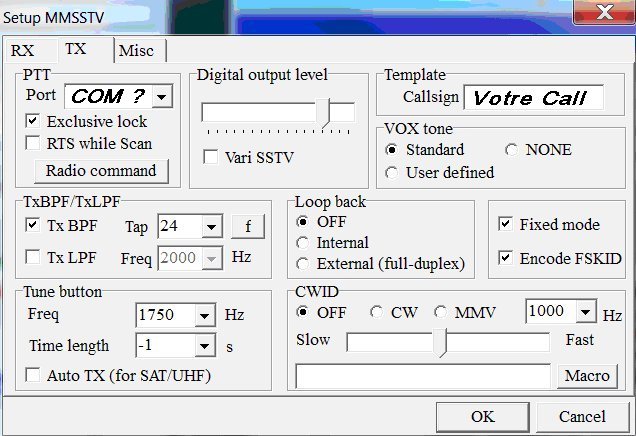This screenshot has height=436, width=636.
Task: Open the TxLPF Freq 2000 dropdown
Action: tap(211, 258)
